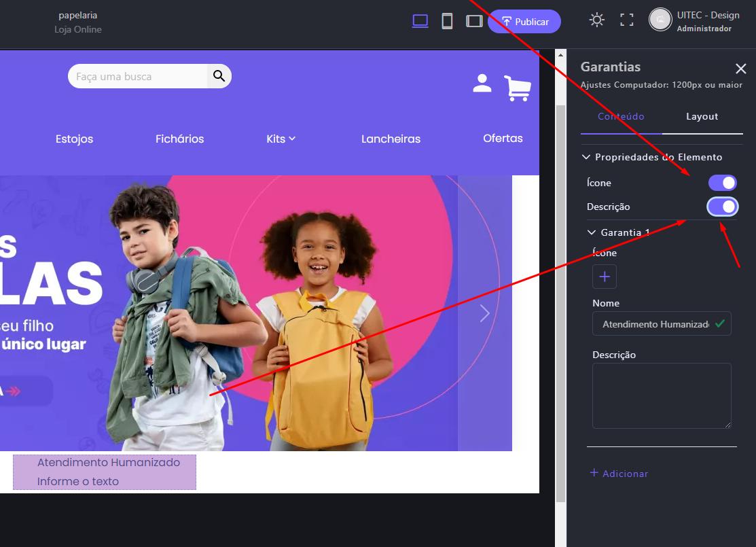Open the shopping cart icon

[x=518, y=88]
